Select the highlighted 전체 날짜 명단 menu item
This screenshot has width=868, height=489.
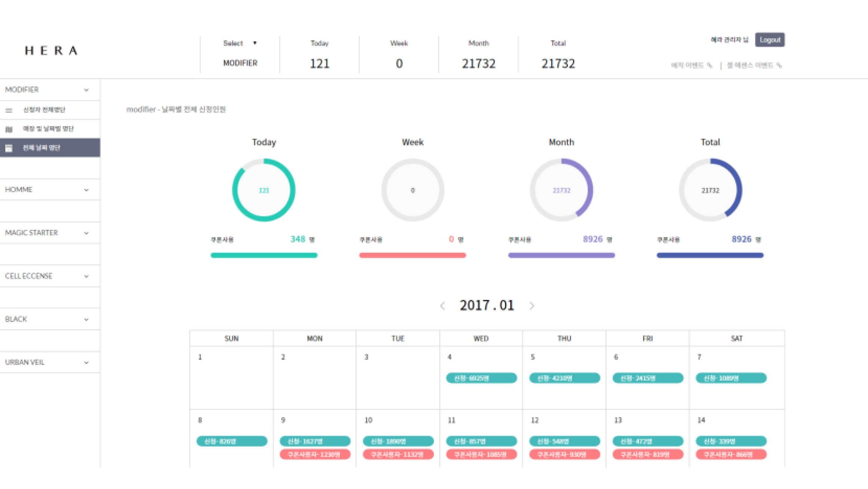(x=50, y=148)
